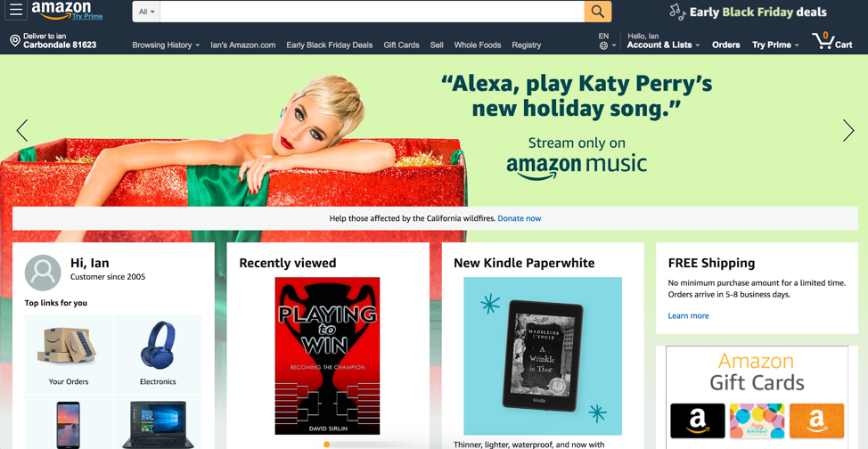
Task: Open the hamburger navigation menu
Action: coord(16,10)
